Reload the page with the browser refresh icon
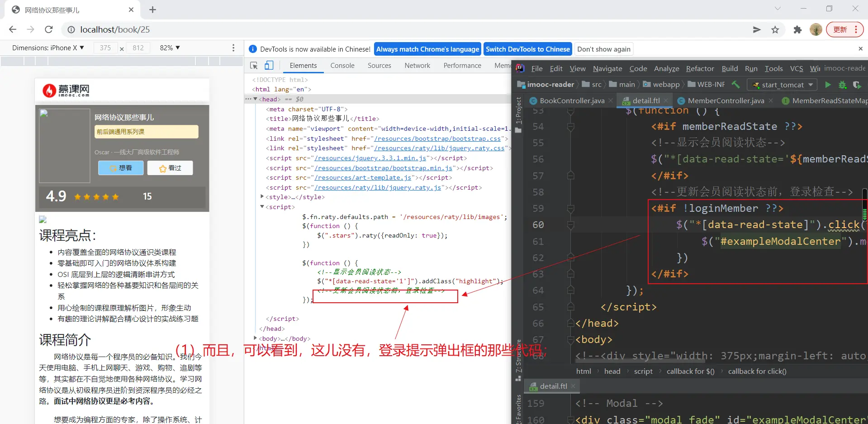The height and width of the screenshot is (424, 868). click(x=49, y=29)
